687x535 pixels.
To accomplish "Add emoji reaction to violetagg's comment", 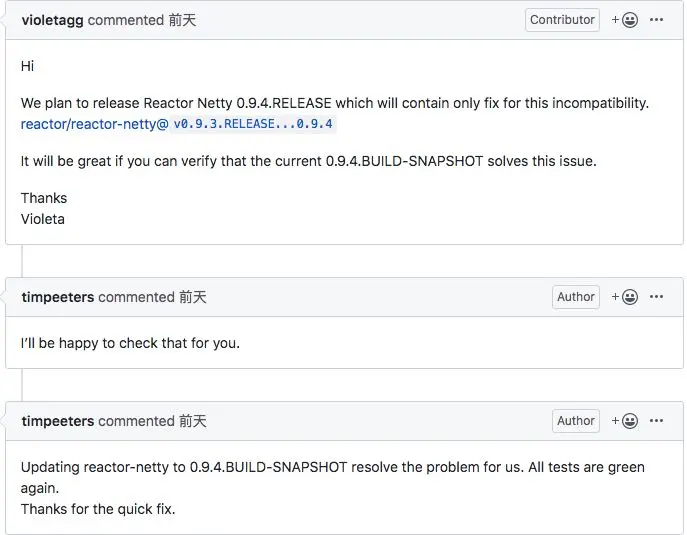I will tap(626, 20).
